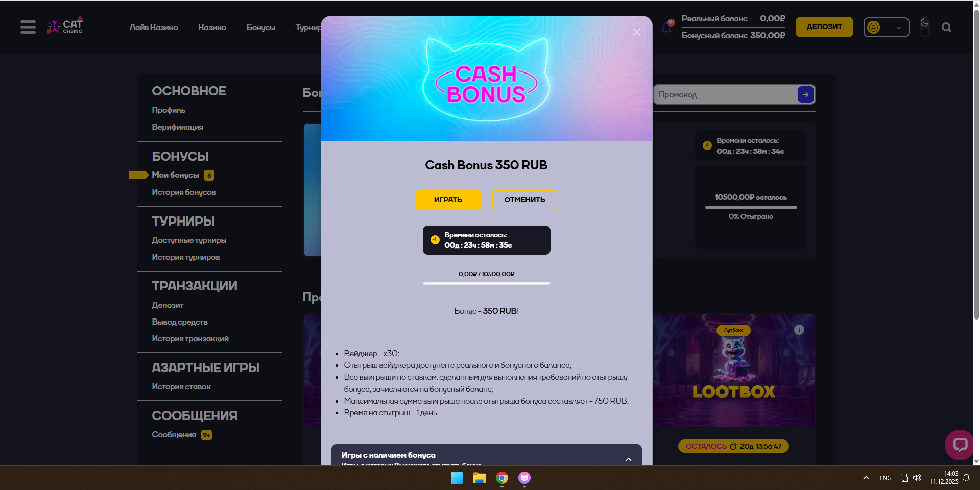
Task: Click the search magnifier icon
Action: tap(946, 28)
